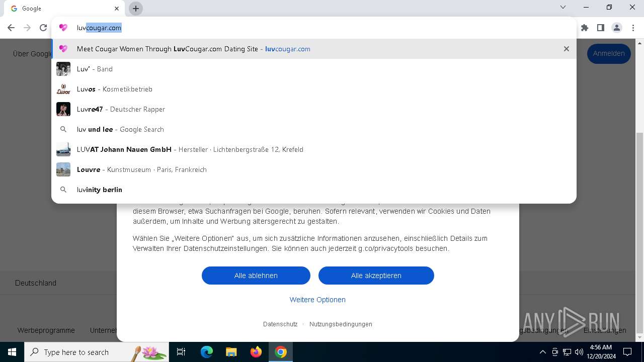Open the Windows Start menu
The height and width of the screenshot is (362, 644).
(x=12, y=352)
